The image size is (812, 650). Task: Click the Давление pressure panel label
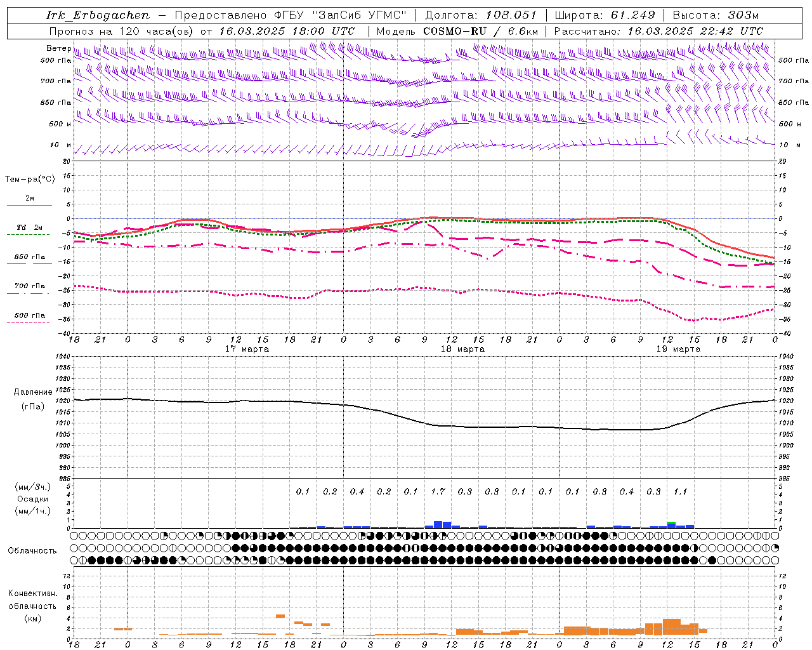click(33, 392)
